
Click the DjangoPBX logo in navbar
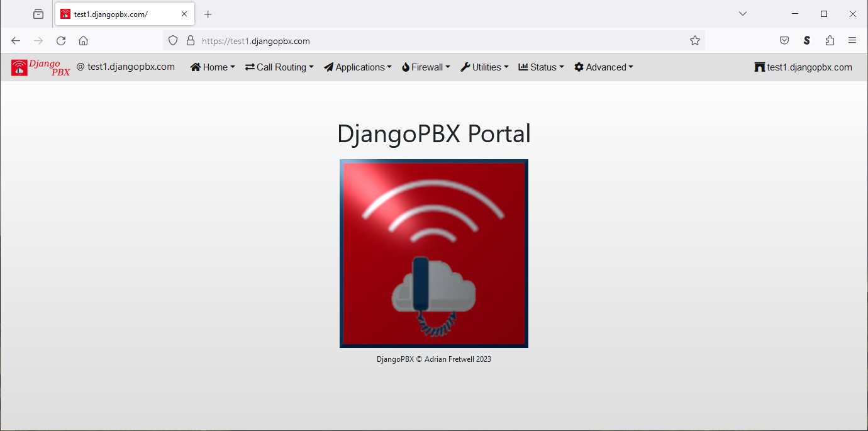coord(40,67)
